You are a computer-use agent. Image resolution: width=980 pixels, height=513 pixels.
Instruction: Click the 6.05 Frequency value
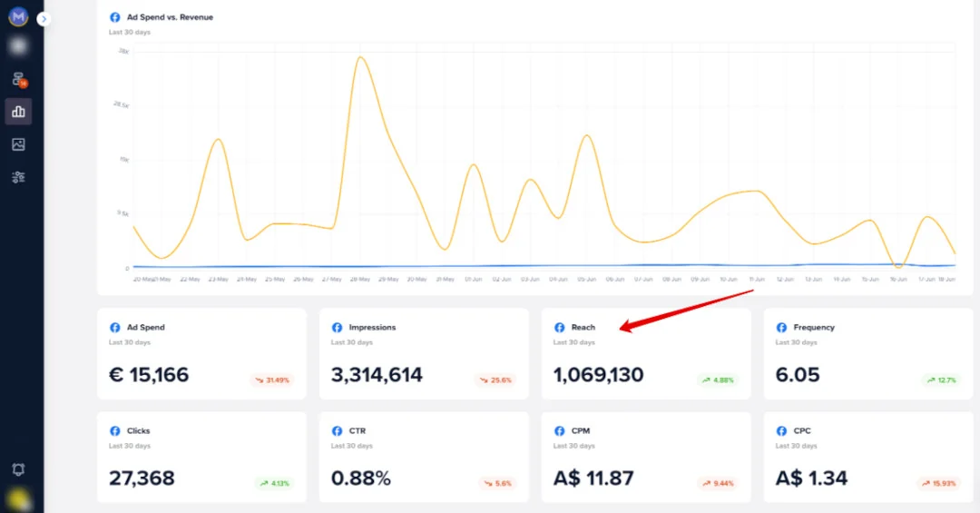point(798,375)
